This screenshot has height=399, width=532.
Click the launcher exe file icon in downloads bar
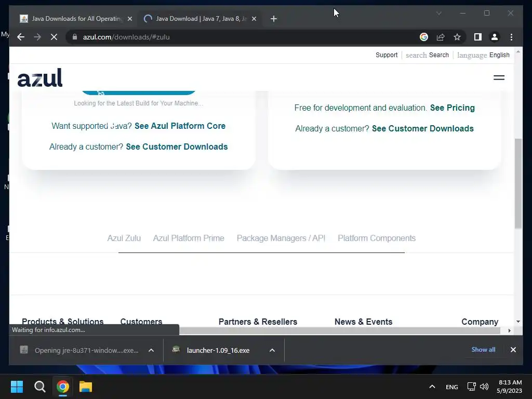pyautogui.click(x=176, y=349)
